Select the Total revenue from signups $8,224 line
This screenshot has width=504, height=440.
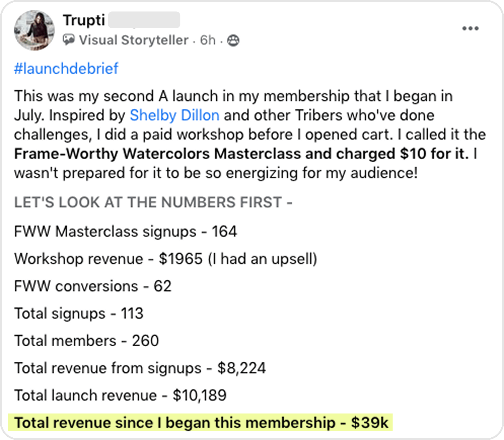[140, 368]
